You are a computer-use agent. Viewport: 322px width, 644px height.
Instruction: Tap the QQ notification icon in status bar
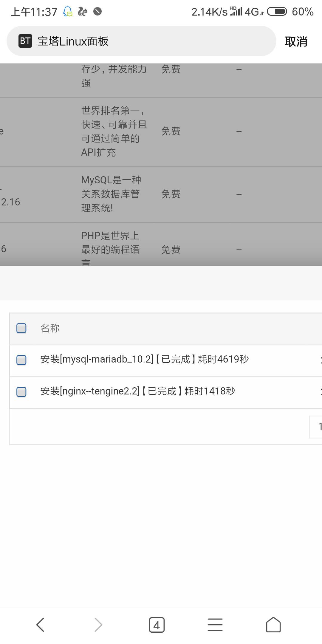pyautogui.click(x=68, y=12)
